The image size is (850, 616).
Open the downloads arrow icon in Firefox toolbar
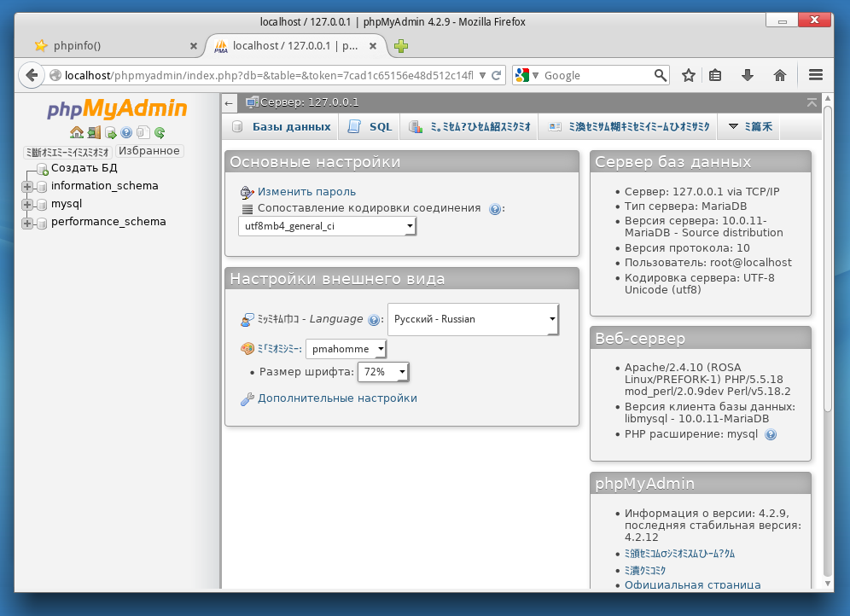[x=748, y=75]
